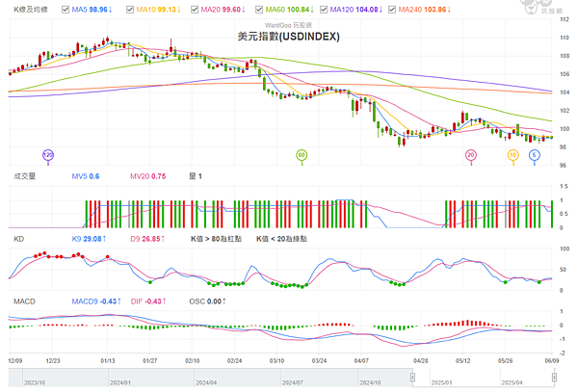The image size is (578, 392).
Task: Click the DIF -0.43 value label
Action: click(148, 301)
